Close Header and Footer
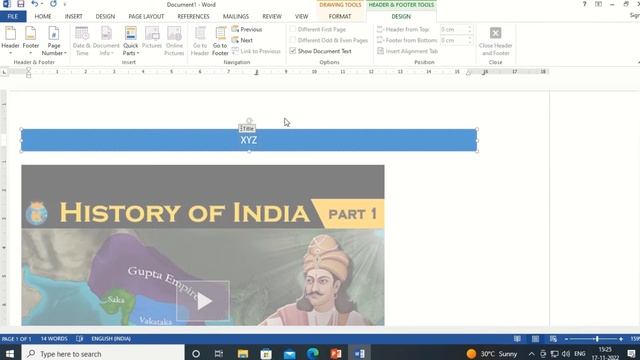 495,41
